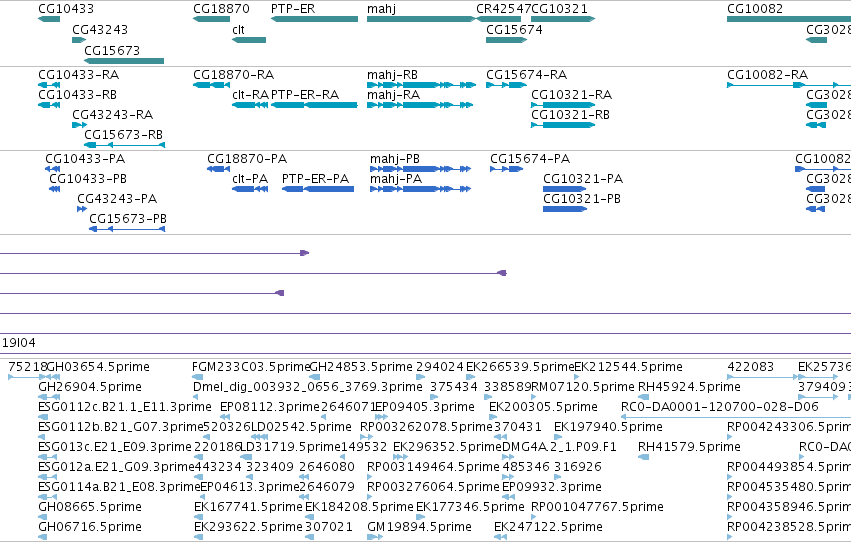
Task: Click the mahj-PA protein label
Action: (x=396, y=178)
